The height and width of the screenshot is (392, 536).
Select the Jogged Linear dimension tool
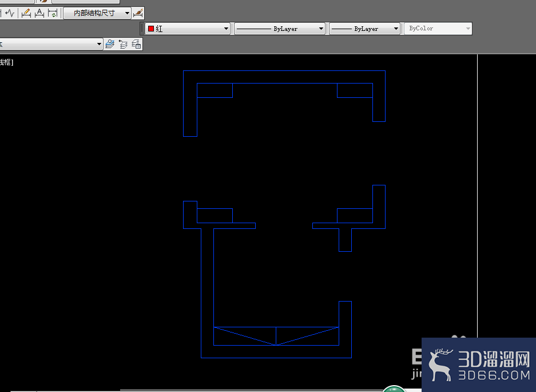point(10,13)
